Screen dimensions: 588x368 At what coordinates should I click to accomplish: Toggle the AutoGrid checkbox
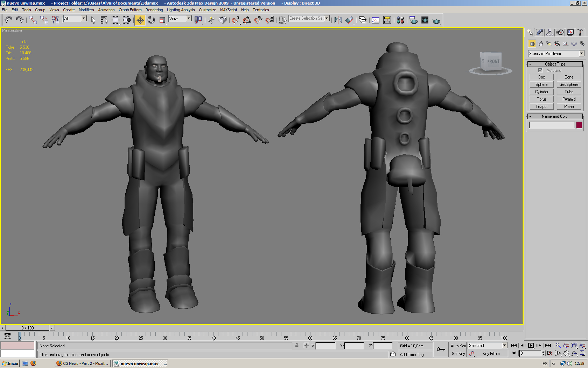[540, 70]
